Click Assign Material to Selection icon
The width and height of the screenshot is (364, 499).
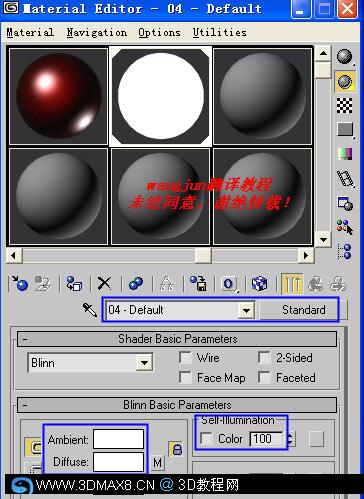tap(74, 284)
